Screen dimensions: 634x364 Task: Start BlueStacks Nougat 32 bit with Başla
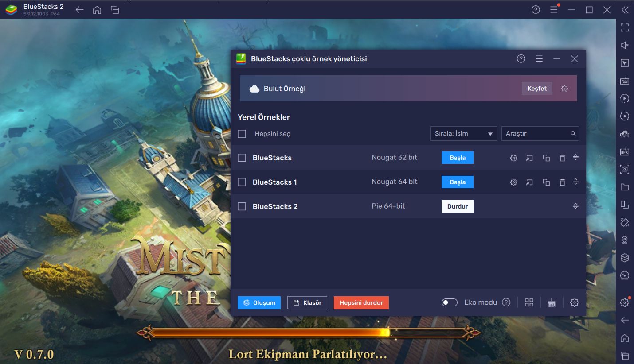point(458,158)
